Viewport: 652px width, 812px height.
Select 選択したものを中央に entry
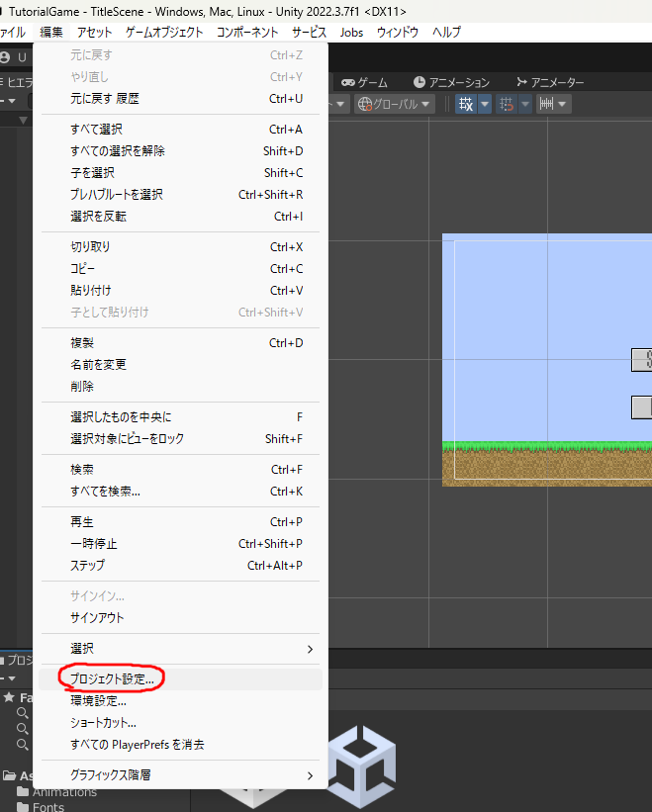point(180,416)
